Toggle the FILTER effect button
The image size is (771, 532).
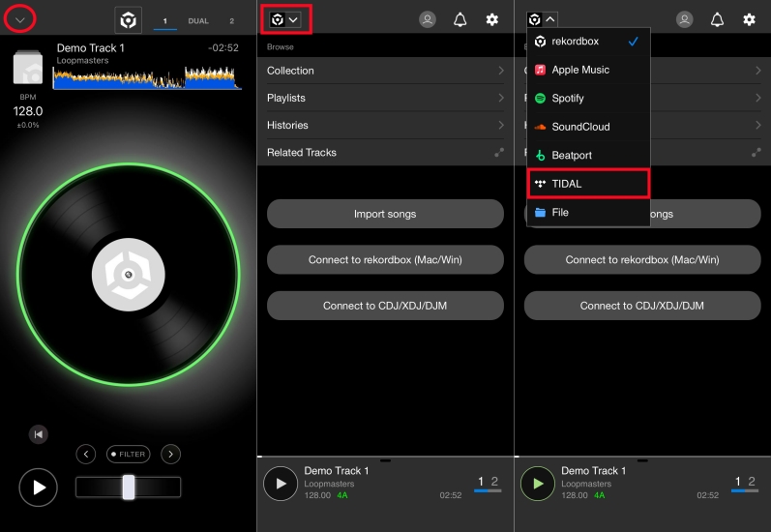coord(129,454)
